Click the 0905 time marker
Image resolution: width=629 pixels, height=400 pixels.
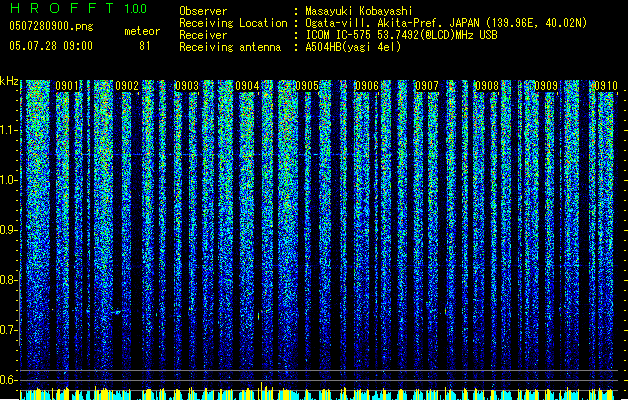pyautogui.click(x=307, y=86)
